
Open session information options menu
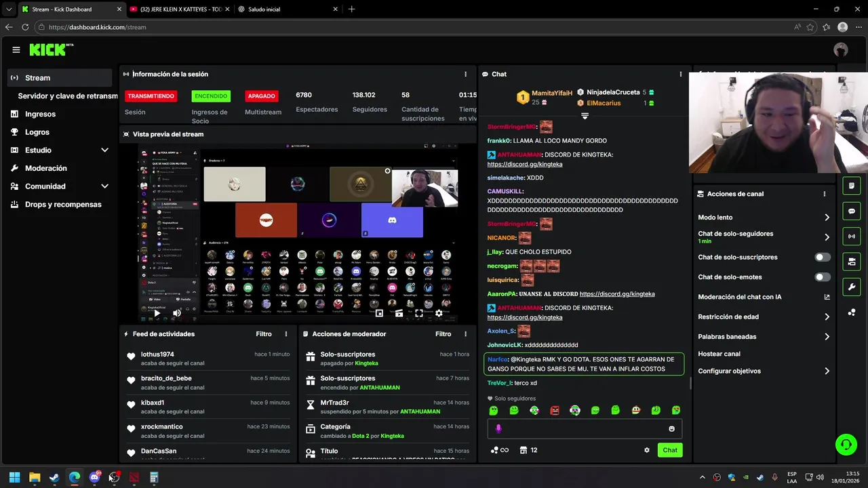coord(465,74)
